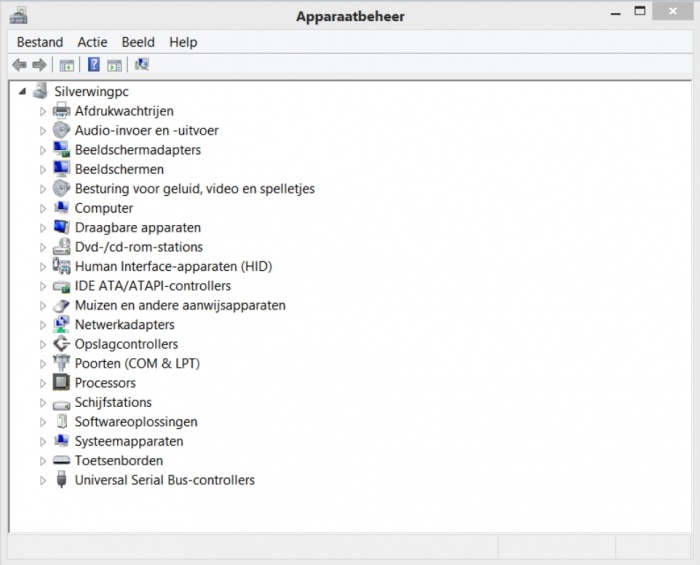The width and height of the screenshot is (700, 565).
Task: Click the Dvd-/cd-rom-stations drive icon
Action: point(61,247)
